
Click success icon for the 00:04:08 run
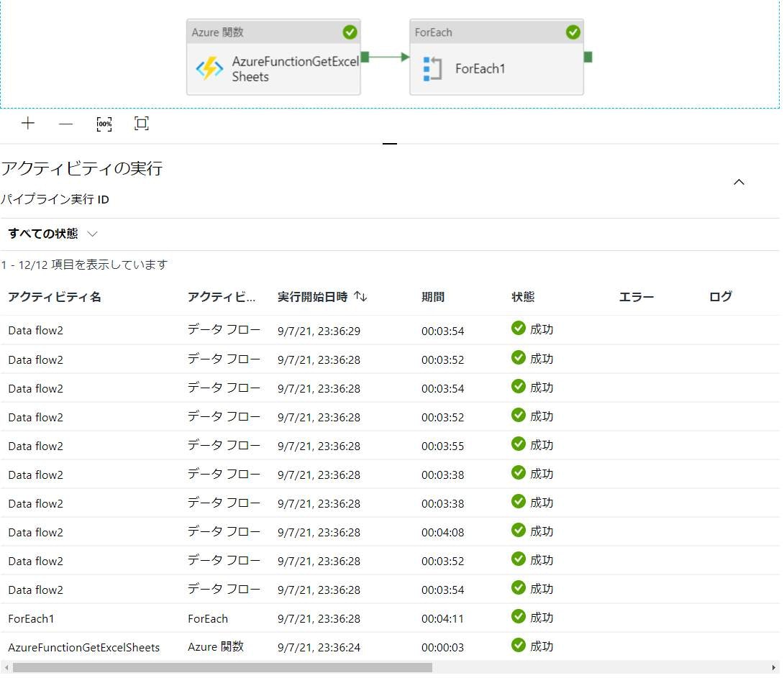click(519, 530)
